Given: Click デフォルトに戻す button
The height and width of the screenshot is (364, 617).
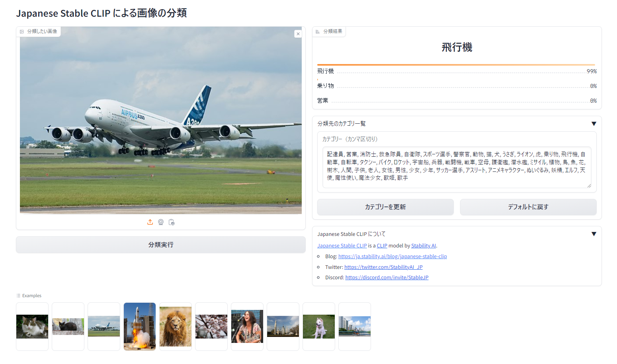Looking at the screenshot, I should 528,207.
